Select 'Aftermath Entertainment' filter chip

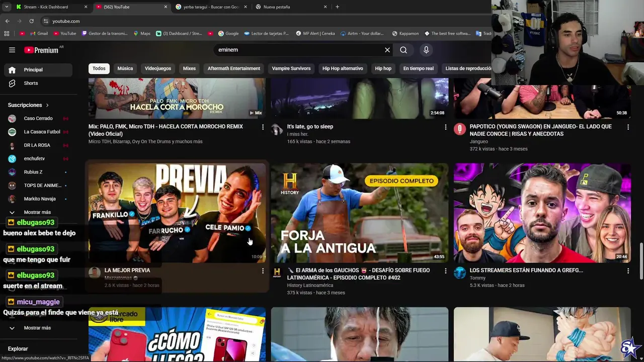(234, 68)
